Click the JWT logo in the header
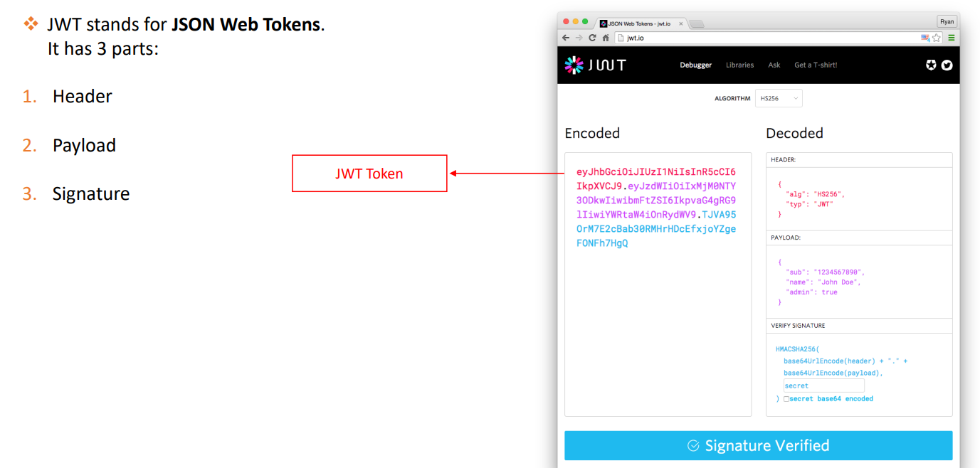This screenshot has width=980, height=468. (595, 65)
